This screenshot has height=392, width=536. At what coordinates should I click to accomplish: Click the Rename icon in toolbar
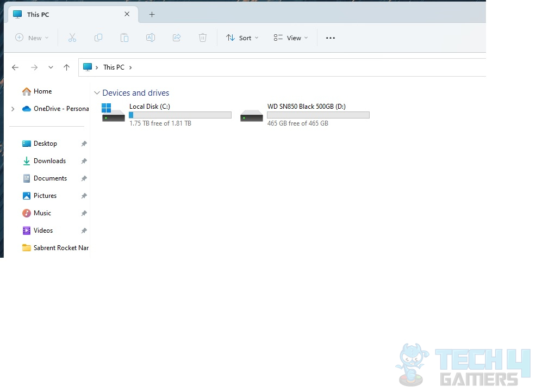point(151,38)
